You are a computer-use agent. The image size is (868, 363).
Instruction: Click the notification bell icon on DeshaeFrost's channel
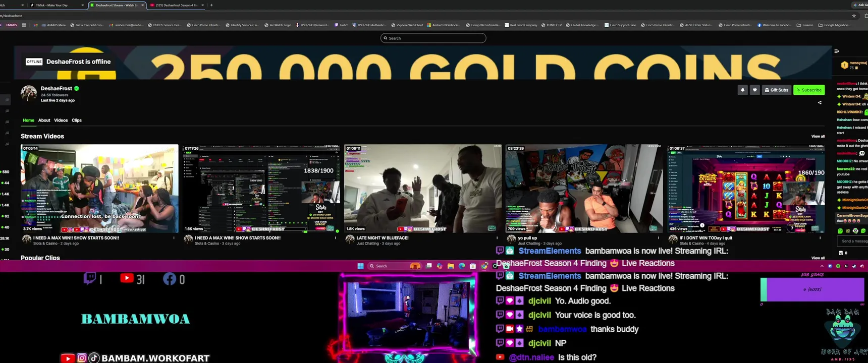pos(742,90)
